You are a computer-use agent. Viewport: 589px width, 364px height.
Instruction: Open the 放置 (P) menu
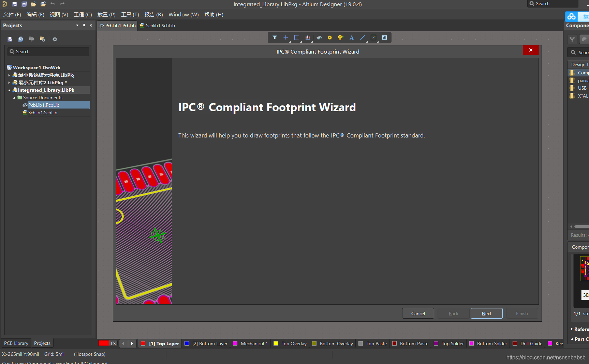106,15
